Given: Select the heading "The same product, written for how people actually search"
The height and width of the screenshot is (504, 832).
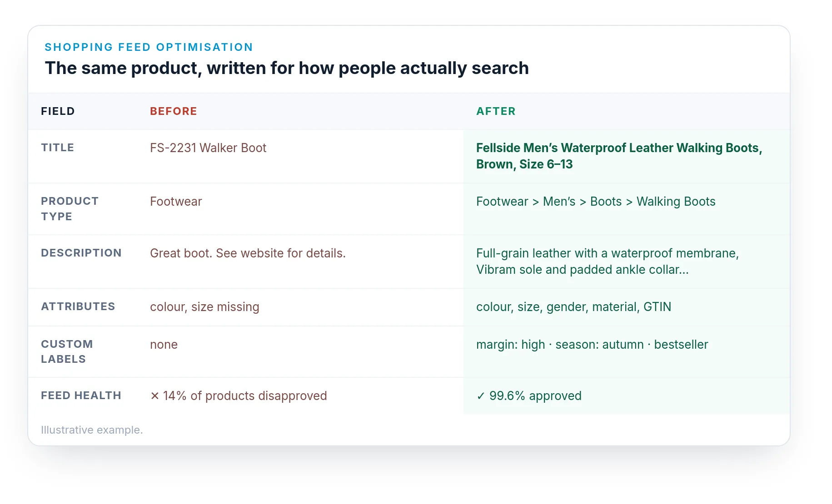Looking at the screenshot, I should pyautogui.click(x=287, y=68).
